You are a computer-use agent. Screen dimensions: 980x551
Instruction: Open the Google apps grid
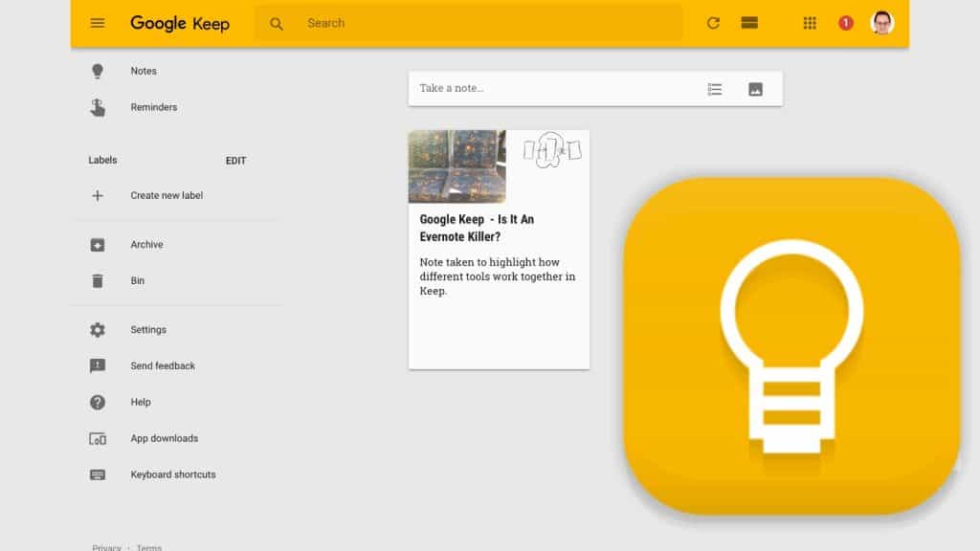[810, 23]
